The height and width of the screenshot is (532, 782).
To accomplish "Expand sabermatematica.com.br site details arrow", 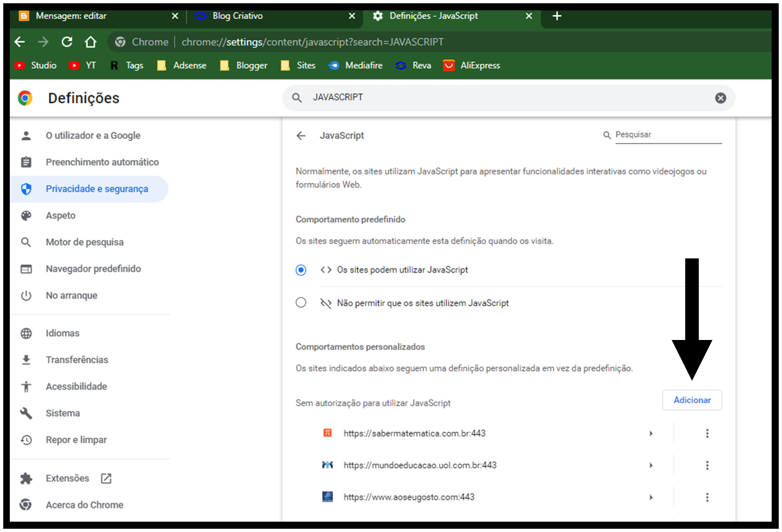I will click(651, 434).
